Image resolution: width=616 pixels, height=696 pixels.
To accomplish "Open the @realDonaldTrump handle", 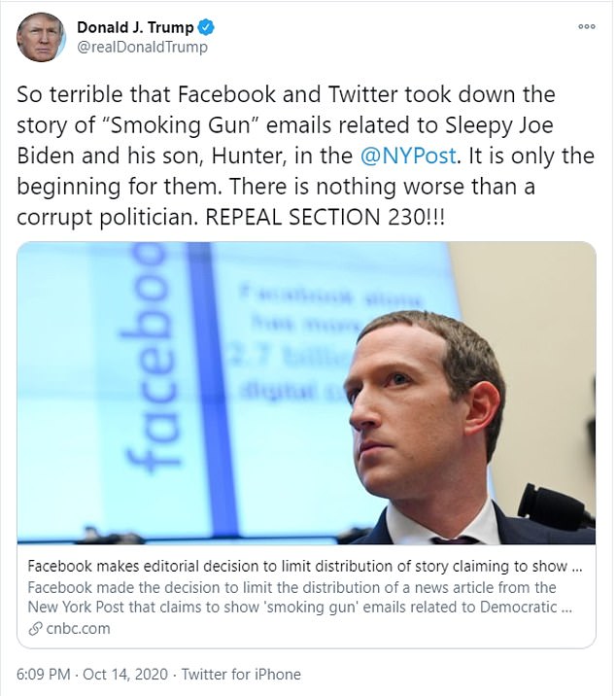I will tap(142, 47).
